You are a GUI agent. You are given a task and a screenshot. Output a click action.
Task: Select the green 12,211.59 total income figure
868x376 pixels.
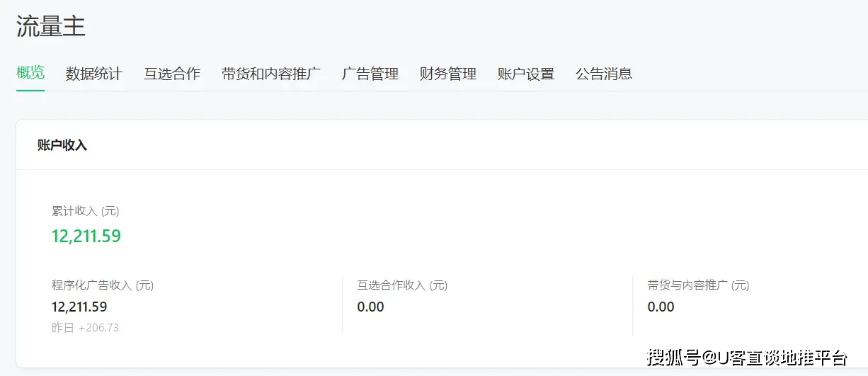[x=86, y=236]
